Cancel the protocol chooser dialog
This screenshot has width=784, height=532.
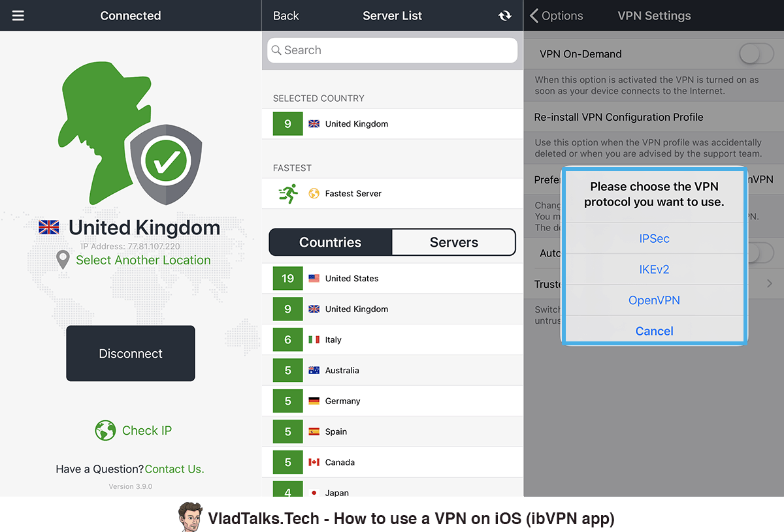654,331
